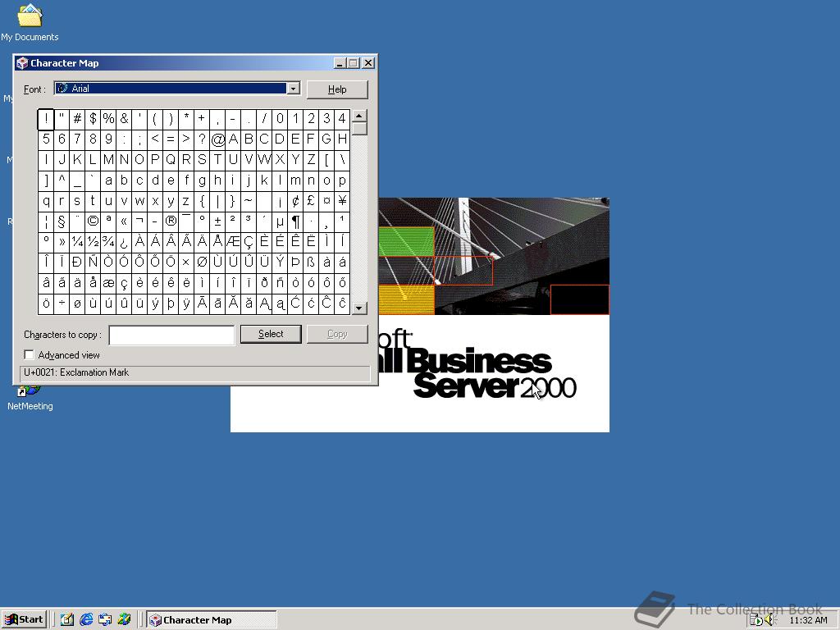Select the pilcrow ¶ character
Viewport: 840px width, 630px height.
pyautogui.click(x=295, y=221)
